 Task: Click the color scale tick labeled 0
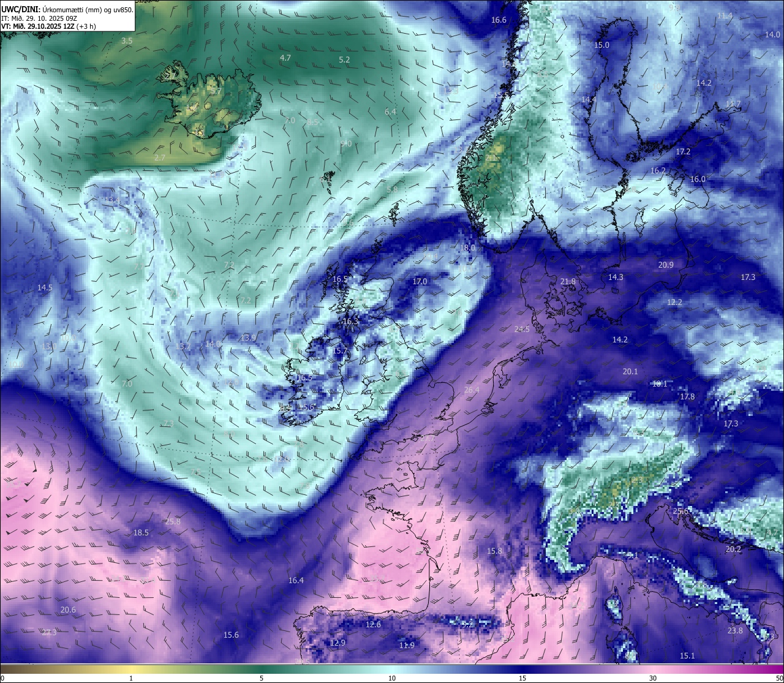coord(2,678)
